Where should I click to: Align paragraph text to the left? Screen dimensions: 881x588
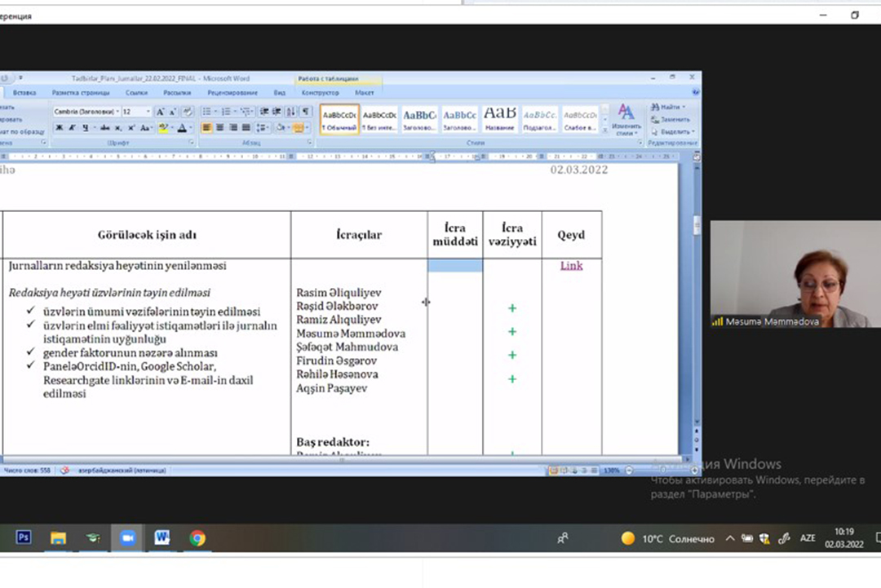(207, 128)
